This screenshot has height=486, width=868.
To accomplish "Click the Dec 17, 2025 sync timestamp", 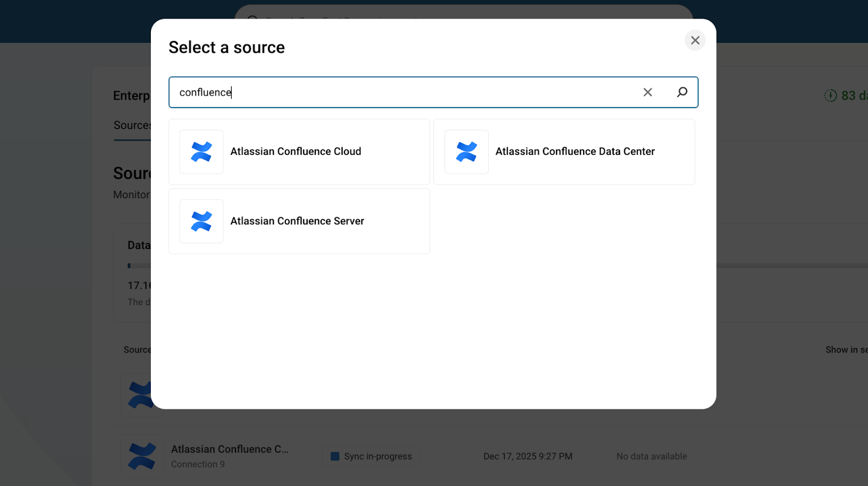I will pos(527,456).
